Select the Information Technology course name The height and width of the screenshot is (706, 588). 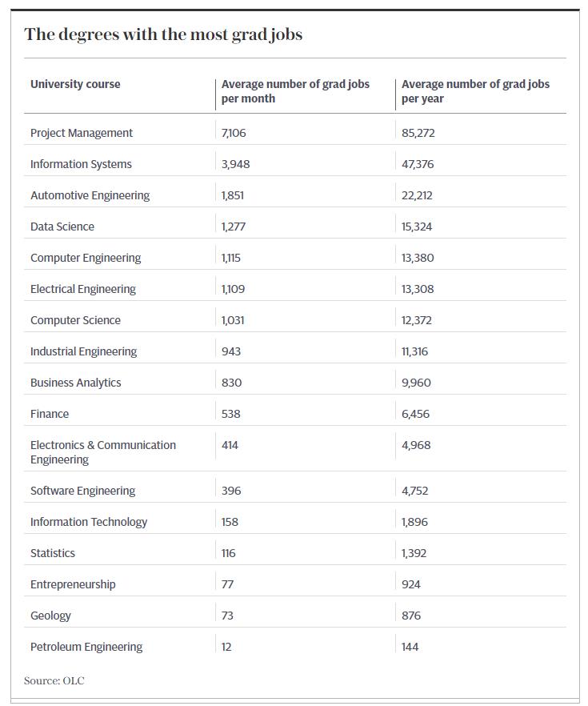(89, 522)
